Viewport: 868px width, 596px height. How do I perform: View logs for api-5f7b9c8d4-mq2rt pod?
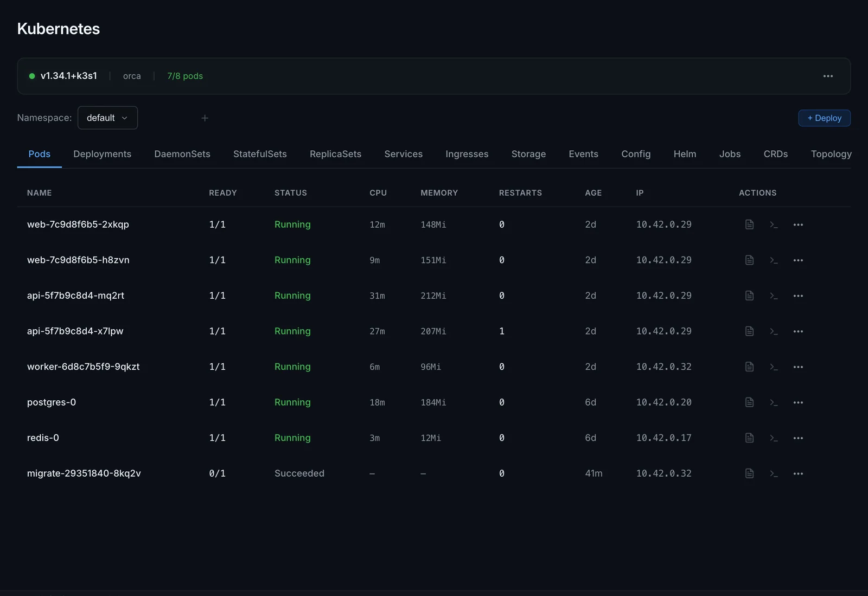[x=749, y=296]
